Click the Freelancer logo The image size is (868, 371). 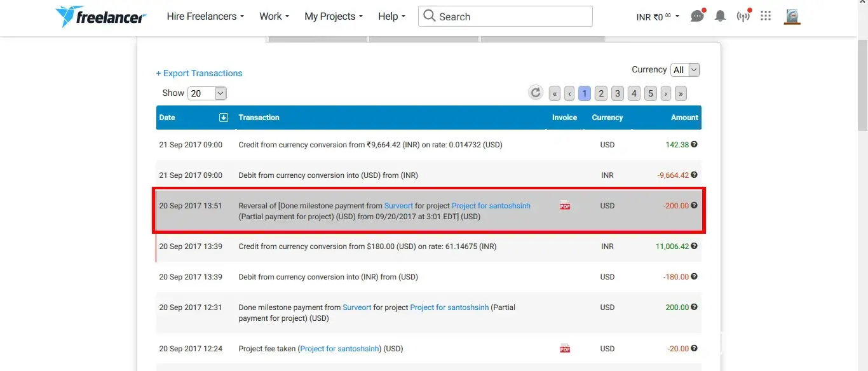[x=101, y=17]
